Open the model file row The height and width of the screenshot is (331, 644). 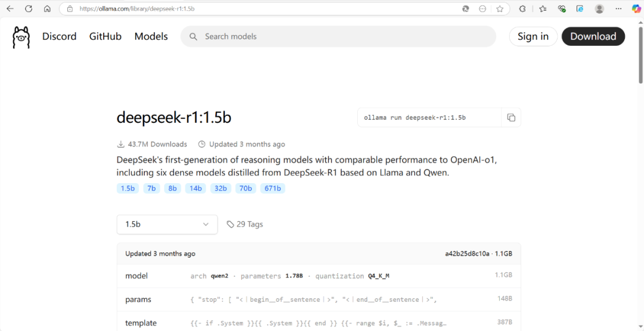pos(318,276)
